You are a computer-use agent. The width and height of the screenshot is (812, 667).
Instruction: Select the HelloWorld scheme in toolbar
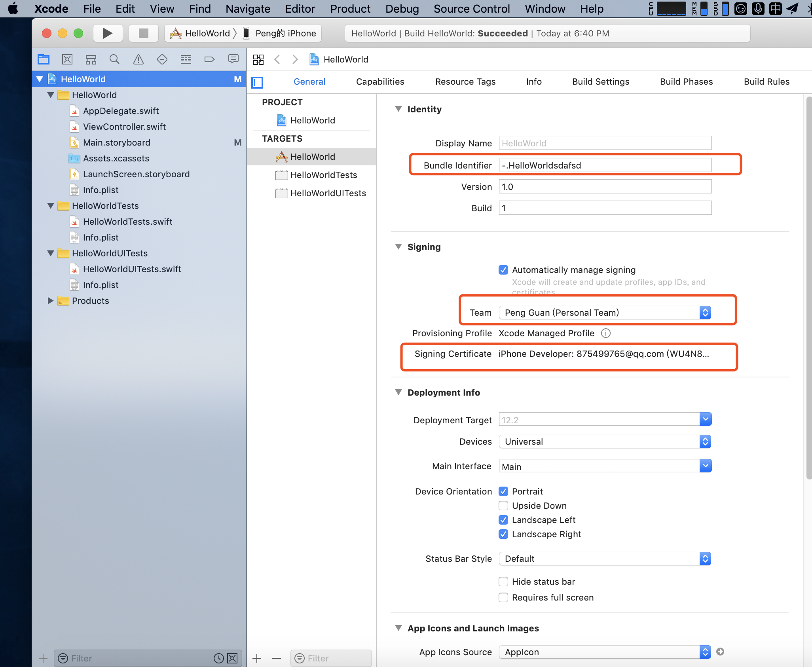[200, 33]
